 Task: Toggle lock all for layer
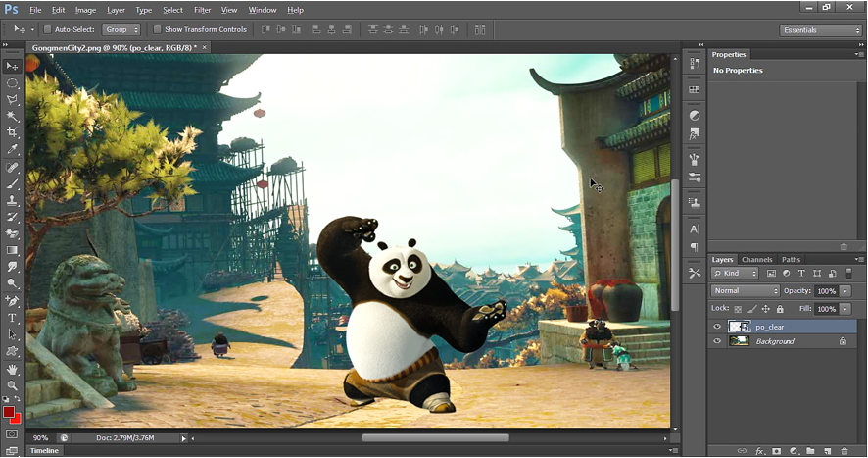coord(780,309)
